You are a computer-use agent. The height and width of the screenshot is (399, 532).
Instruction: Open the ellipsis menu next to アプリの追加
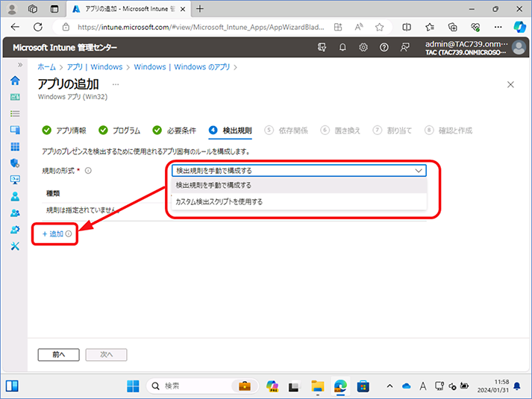coord(116,84)
